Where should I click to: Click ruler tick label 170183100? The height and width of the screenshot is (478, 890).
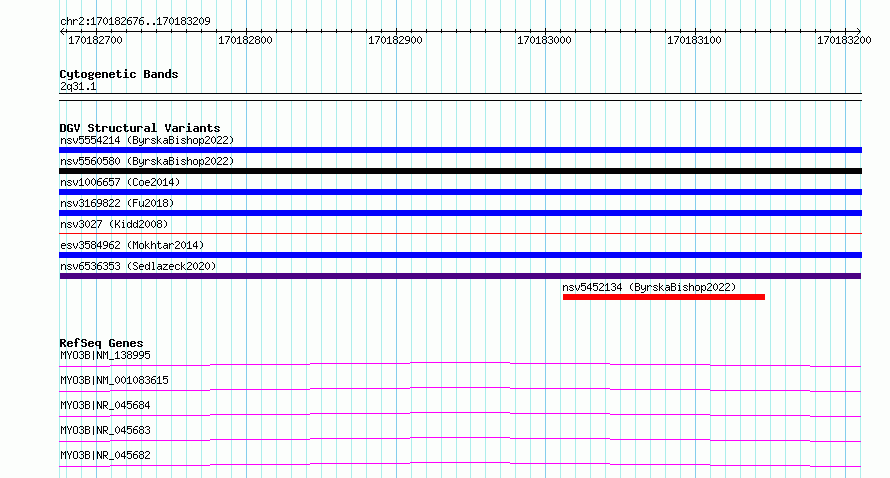(x=694, y=40)
